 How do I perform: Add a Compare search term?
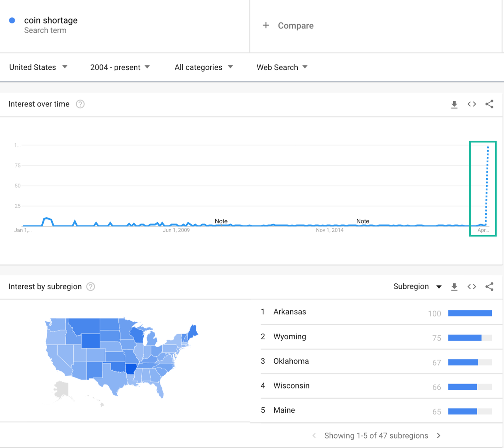288,26
